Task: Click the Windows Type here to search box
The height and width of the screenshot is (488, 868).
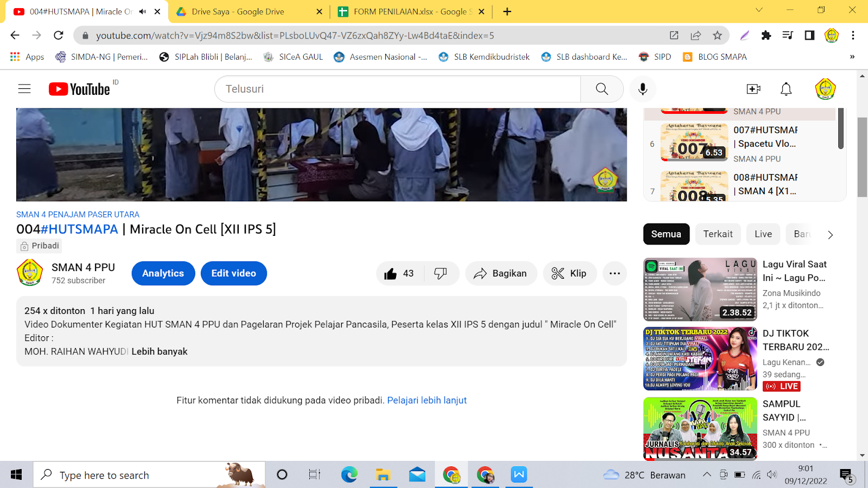Action: [150, 475]
